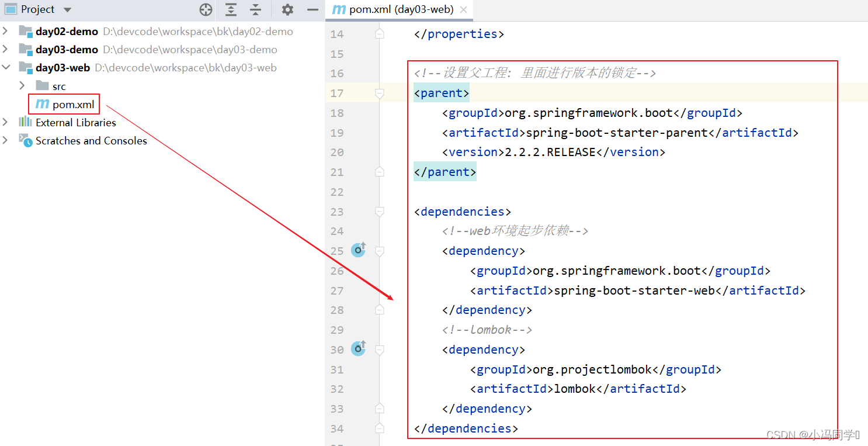This screenshot has height=446, width=868.
Task: Expand Scratches and Consoles node
Action: click(x=5, y=140)
